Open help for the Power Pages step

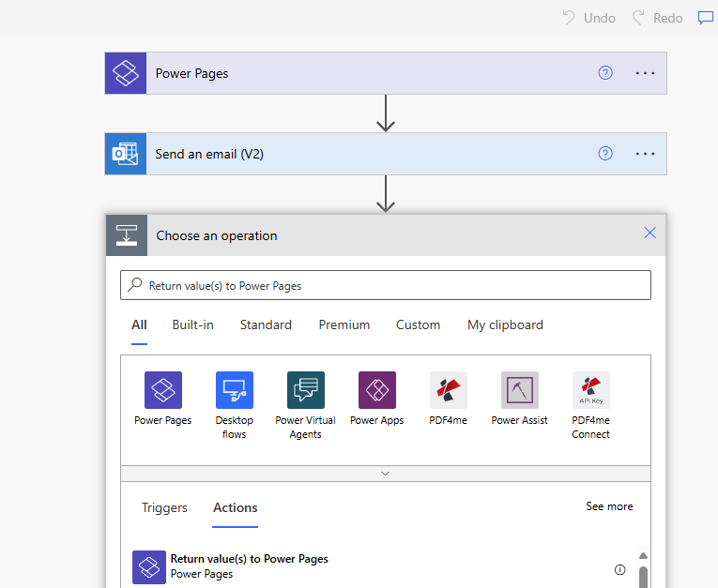[x=605, y=73]
